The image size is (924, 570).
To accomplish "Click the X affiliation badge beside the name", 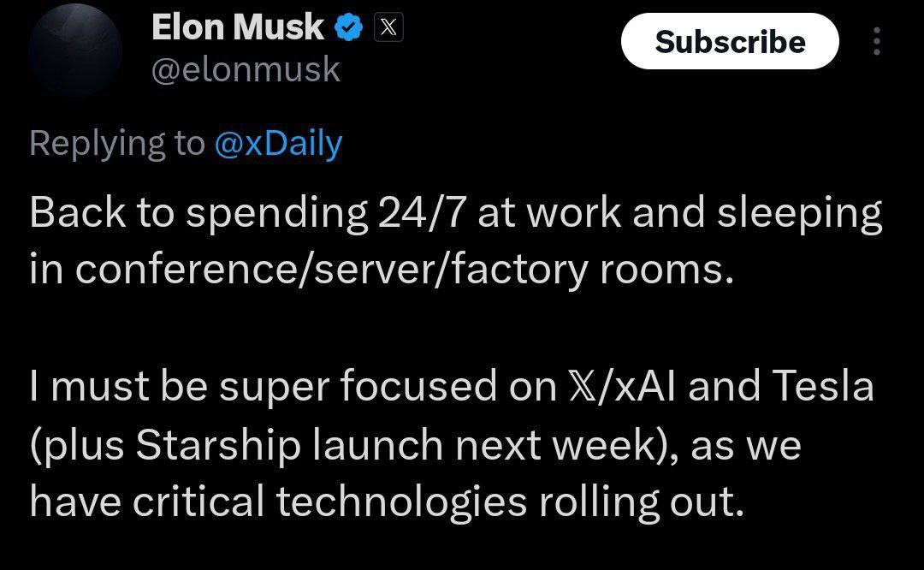I will pyautogui.click(x=388, y=27).
